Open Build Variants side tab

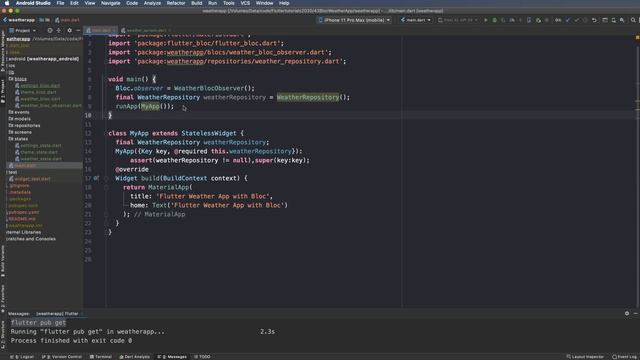[x=3, y=261]
